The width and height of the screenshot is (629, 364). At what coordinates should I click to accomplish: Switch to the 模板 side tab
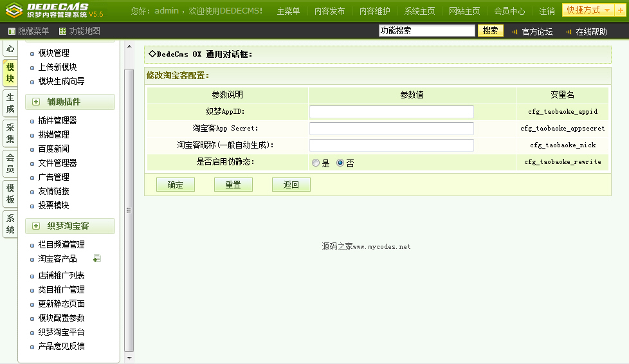[10, 194]
